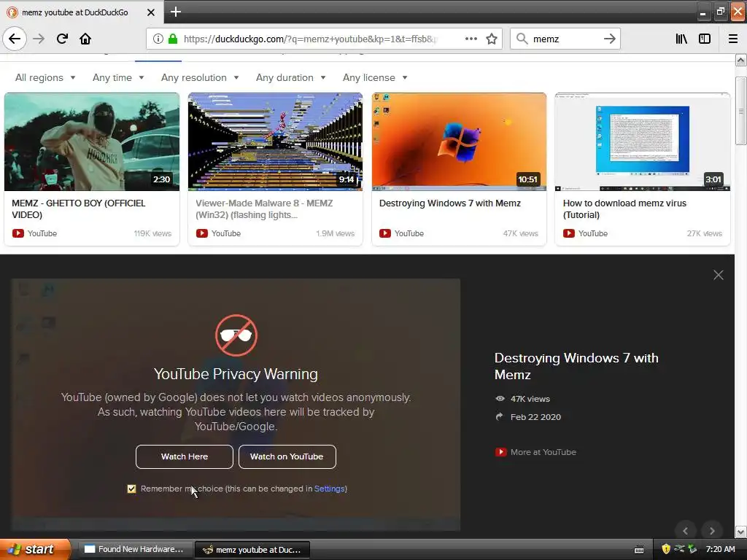Viewport: 747px width, 560px height.
Task: Click the next video arrow in panel
Action: [x=712, y=531]
